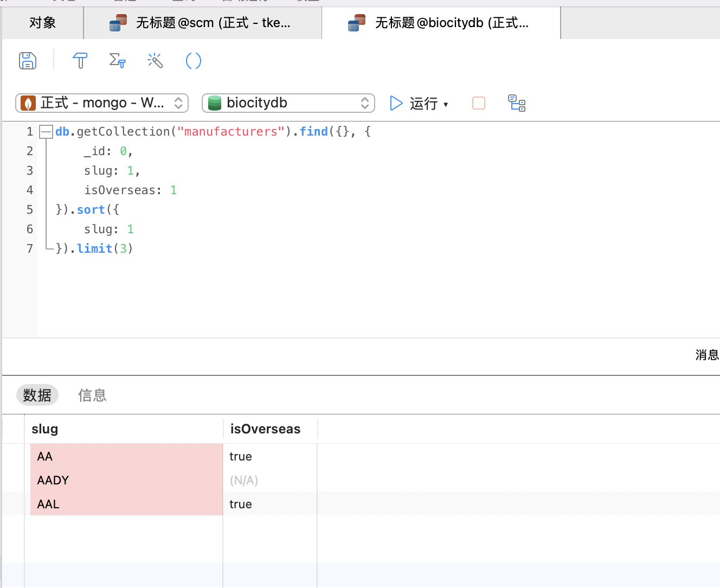Click the isOverseas column header

point(270,429)
